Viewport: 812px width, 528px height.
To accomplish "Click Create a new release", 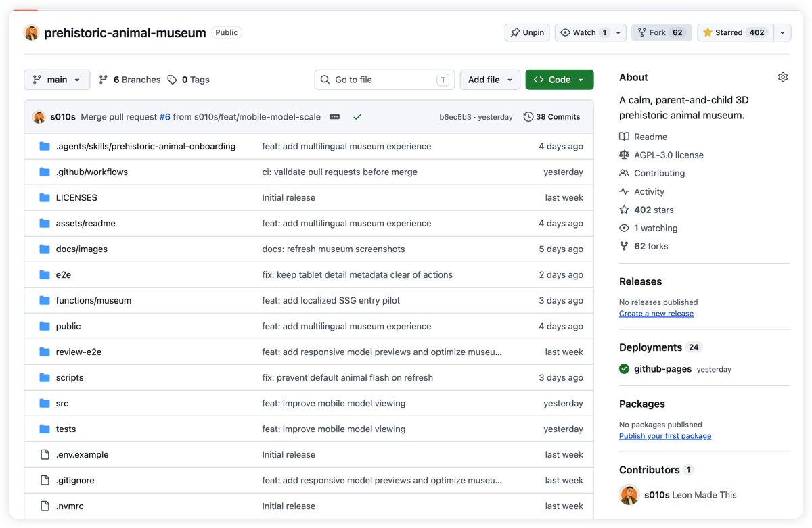I will click(656, 314).
